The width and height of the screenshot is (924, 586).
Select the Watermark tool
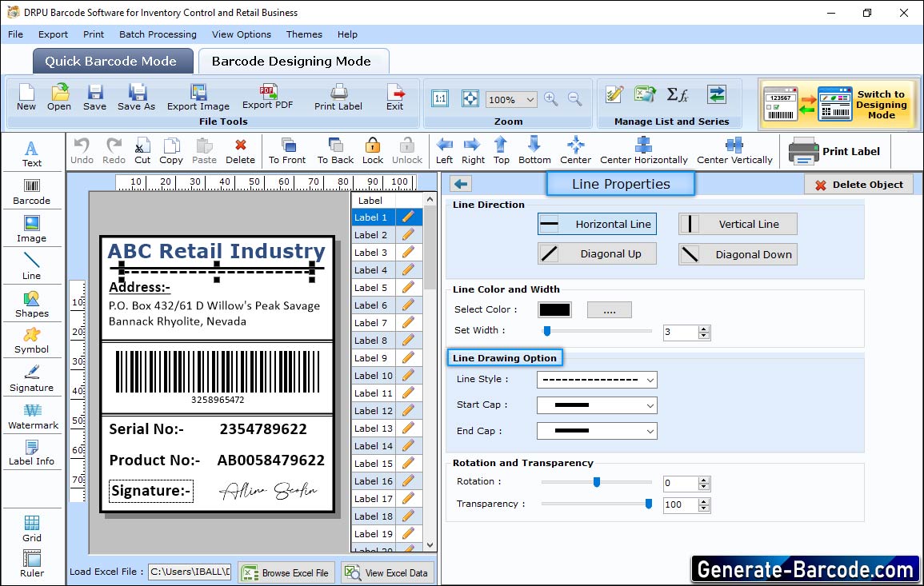33,417
